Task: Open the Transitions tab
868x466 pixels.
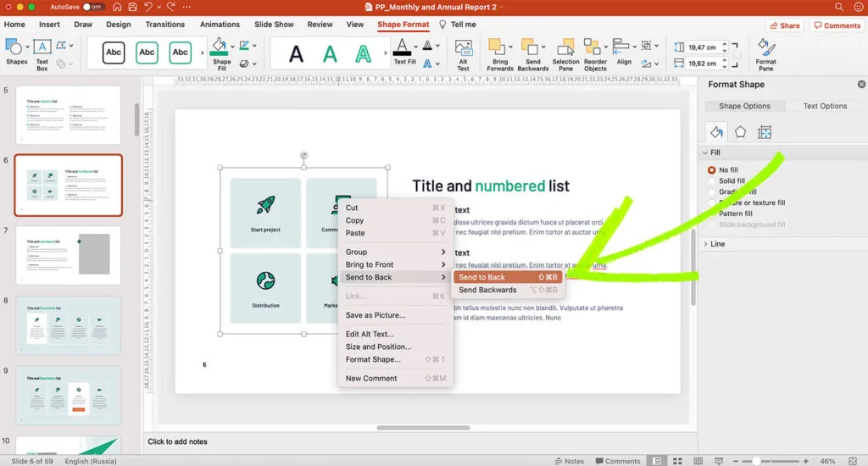Action: (165, 25)
